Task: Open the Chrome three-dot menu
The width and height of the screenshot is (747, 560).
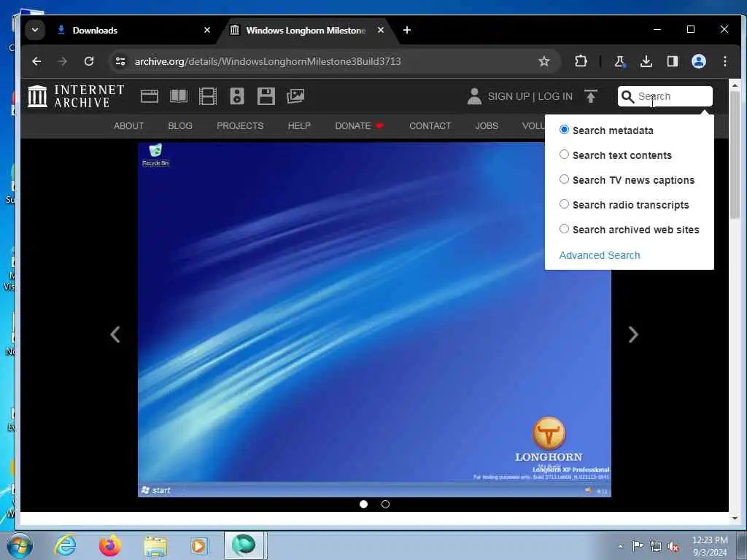Action: click(724, 61)
